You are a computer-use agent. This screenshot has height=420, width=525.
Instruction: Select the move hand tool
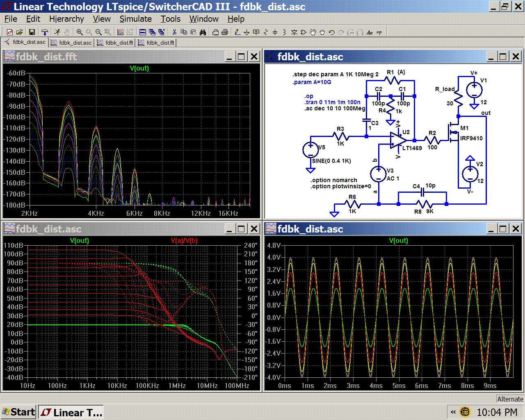click(313, 32)
